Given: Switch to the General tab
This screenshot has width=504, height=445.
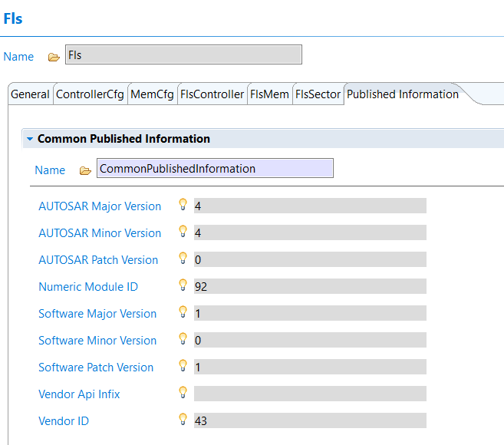Looking at the screenshot, I should [x=30, y=94].
